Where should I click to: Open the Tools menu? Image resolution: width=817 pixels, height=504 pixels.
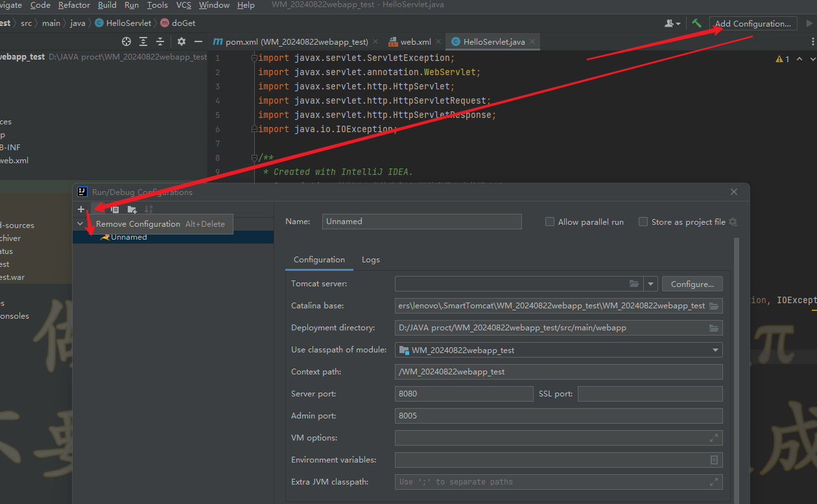(158, 5)
